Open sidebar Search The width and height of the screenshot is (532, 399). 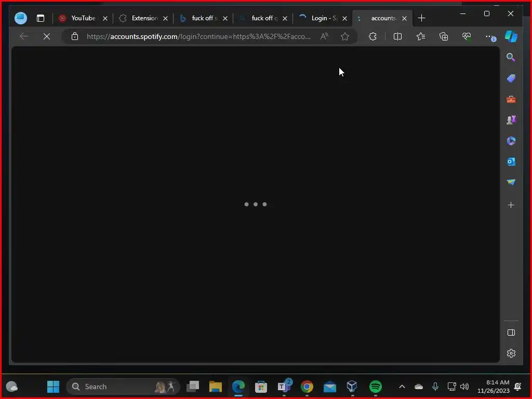pyautogui.click(x=511, y=57)
